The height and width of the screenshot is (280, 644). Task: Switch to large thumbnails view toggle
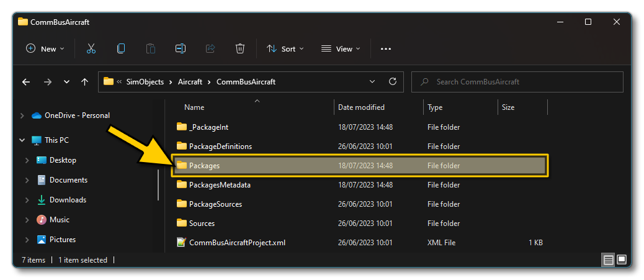click(622, 260)
